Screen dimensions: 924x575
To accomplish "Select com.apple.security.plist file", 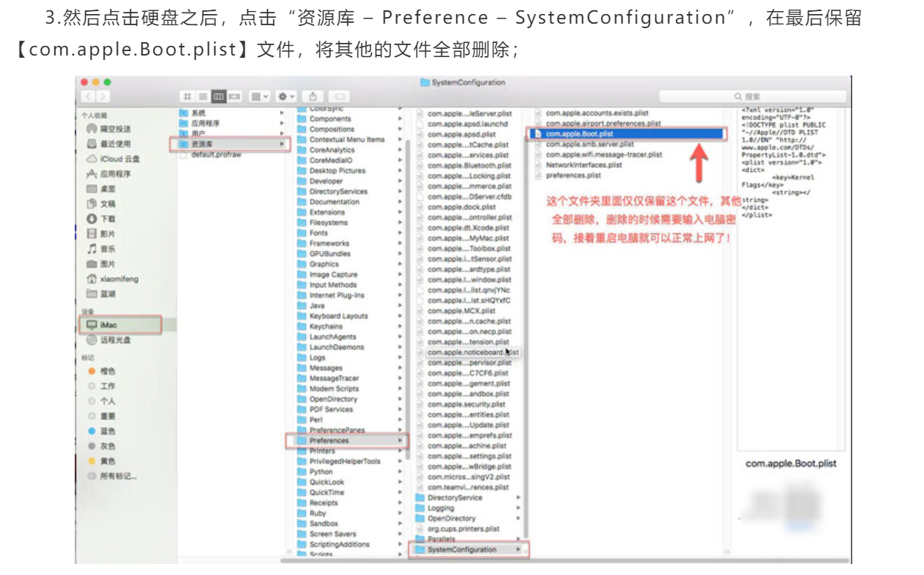I will click(468, 405).
